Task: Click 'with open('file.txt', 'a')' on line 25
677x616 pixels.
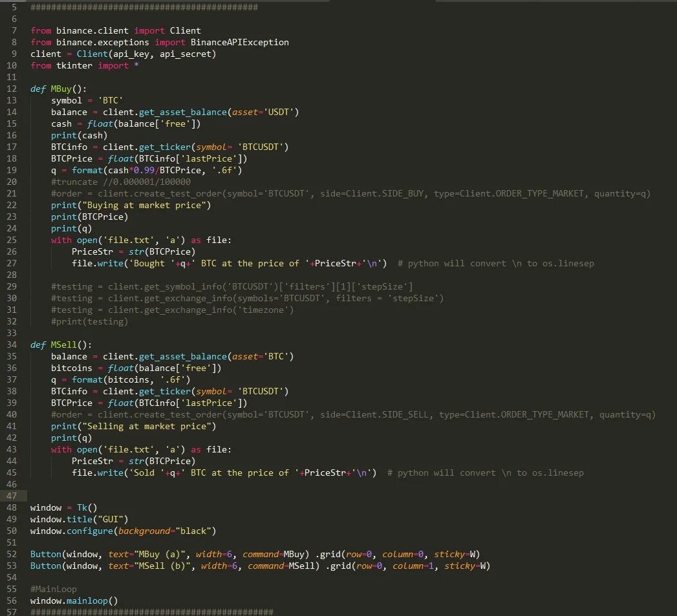Action: 118,240
